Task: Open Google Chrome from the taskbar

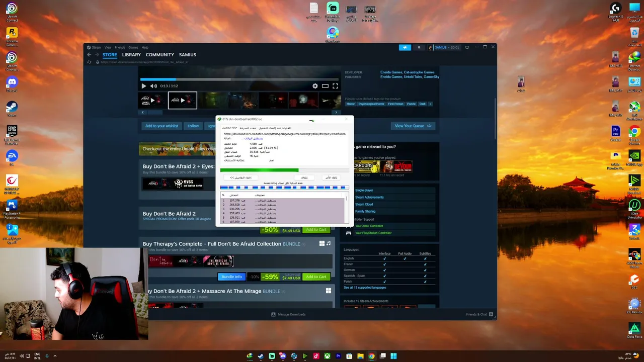Action: pyautogui.click(x=371, y=356)
